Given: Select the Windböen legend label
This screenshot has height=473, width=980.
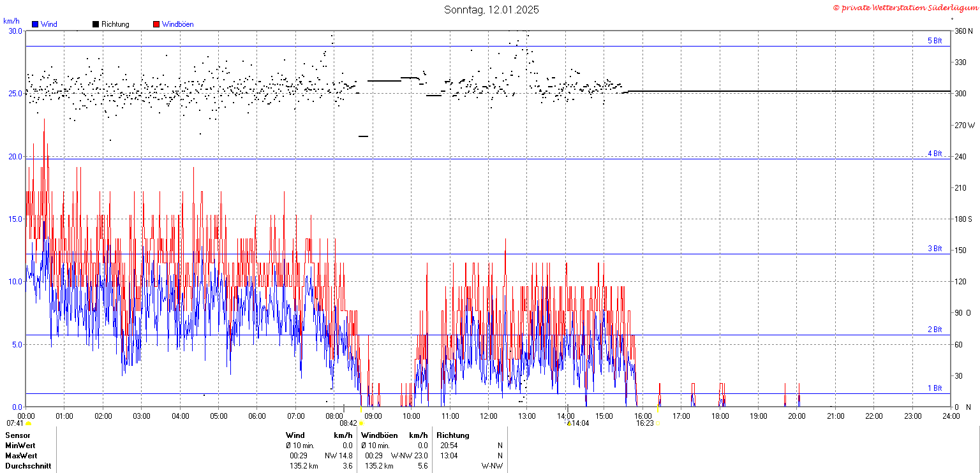Looking at the screenshot, I should pyautogui.click(x=177, y=24).
